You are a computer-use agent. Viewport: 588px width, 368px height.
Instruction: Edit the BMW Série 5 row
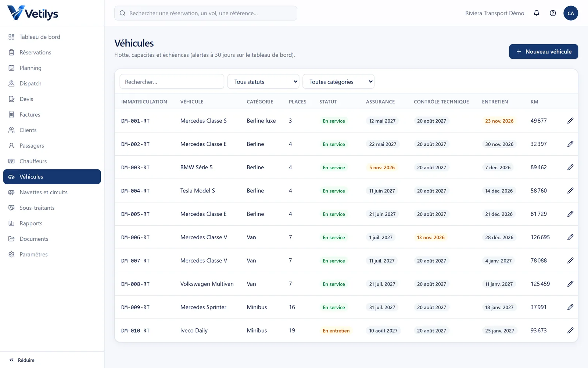point(570,167)
